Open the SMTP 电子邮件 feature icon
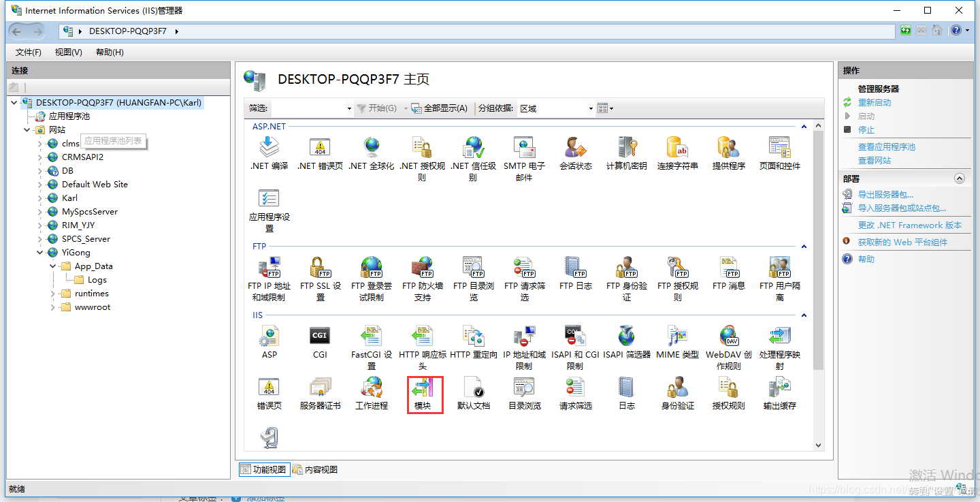Image resolution: width=980 pixels, height=502 pixels. [524, 159]
